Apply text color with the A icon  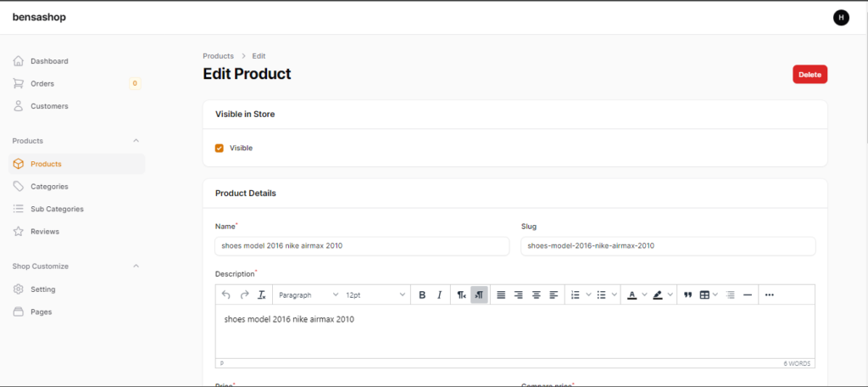click(x=632, y=295)
